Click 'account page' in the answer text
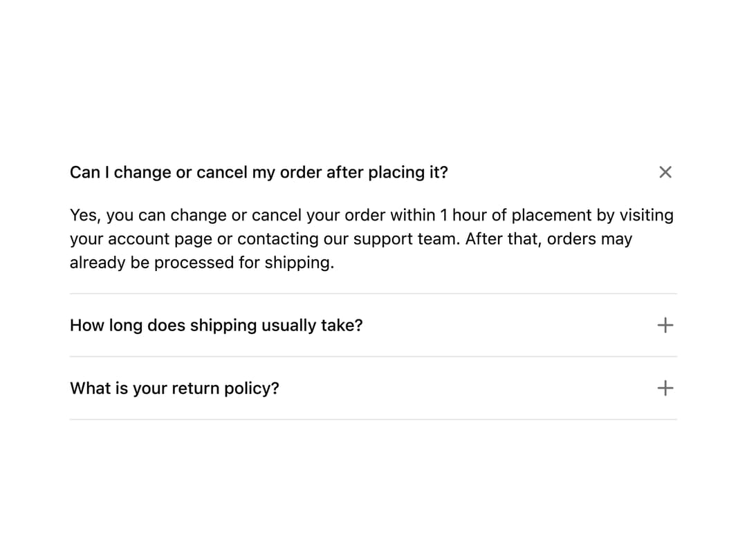The height and width of the screenshot is (560, 747). (160, 239)
